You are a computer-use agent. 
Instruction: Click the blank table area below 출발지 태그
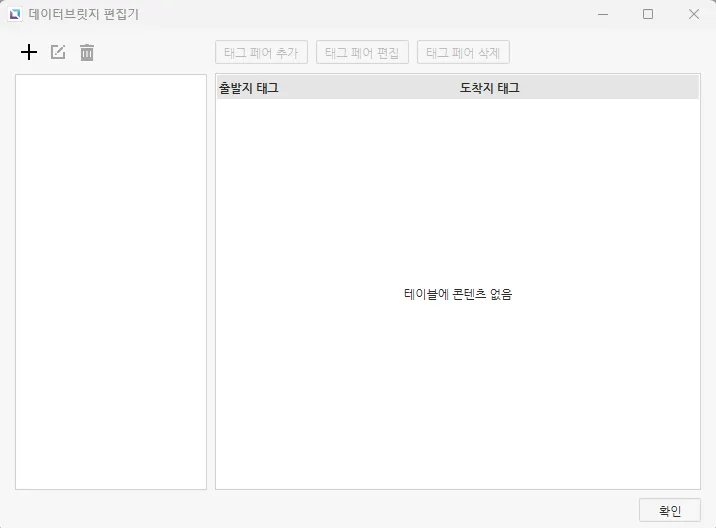pos(300,200)
